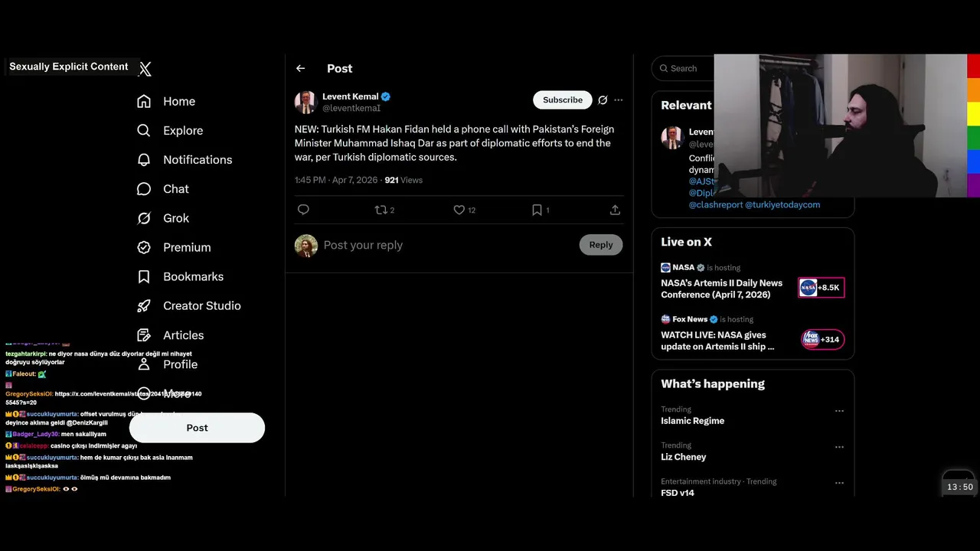Click the 13:50 clock overlay

tap(959, 487)
